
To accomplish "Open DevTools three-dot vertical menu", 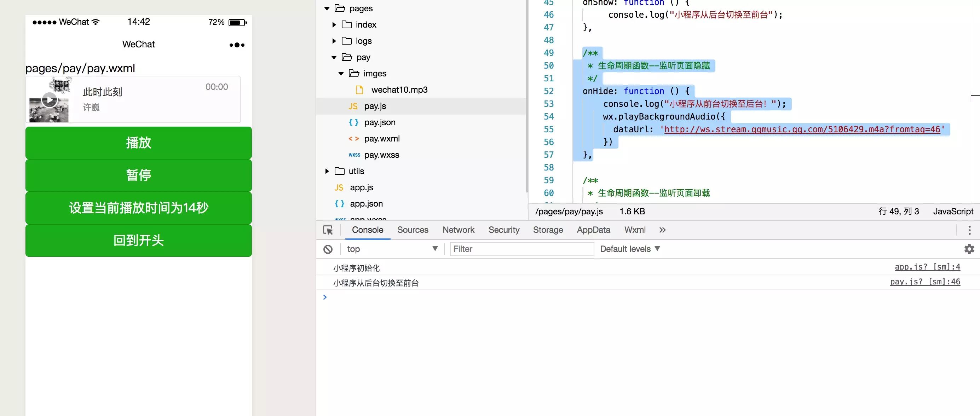I will click(969, 230).
